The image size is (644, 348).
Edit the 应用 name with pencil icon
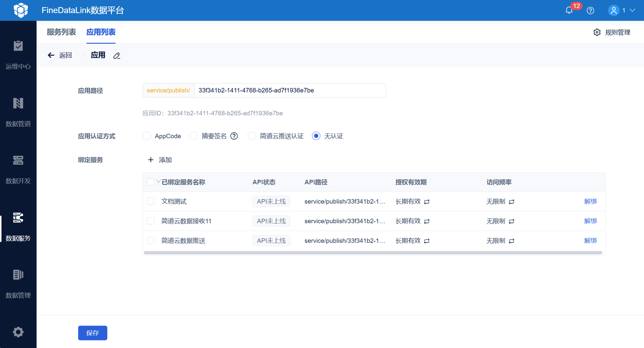[x=117, y=56]
